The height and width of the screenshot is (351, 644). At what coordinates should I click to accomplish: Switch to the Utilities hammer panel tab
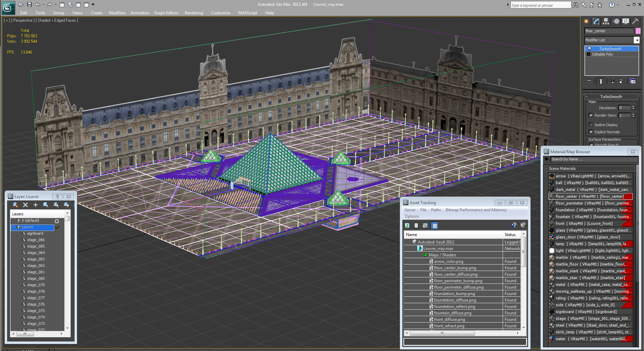(x=636, y=21)
